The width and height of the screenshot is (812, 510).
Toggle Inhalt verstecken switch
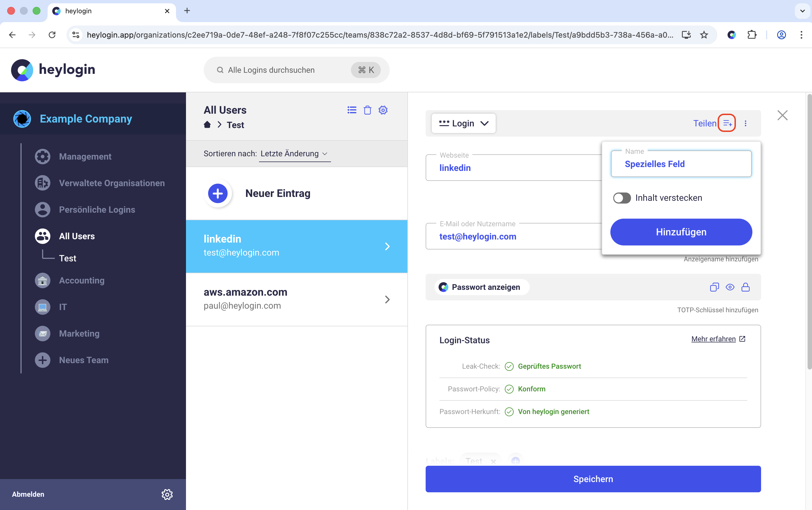pyautogui.click(x=622, y=198)
